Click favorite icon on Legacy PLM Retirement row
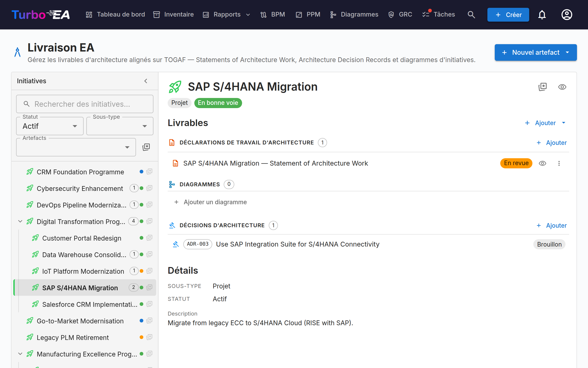588x368 pixels. coord(150,337)
